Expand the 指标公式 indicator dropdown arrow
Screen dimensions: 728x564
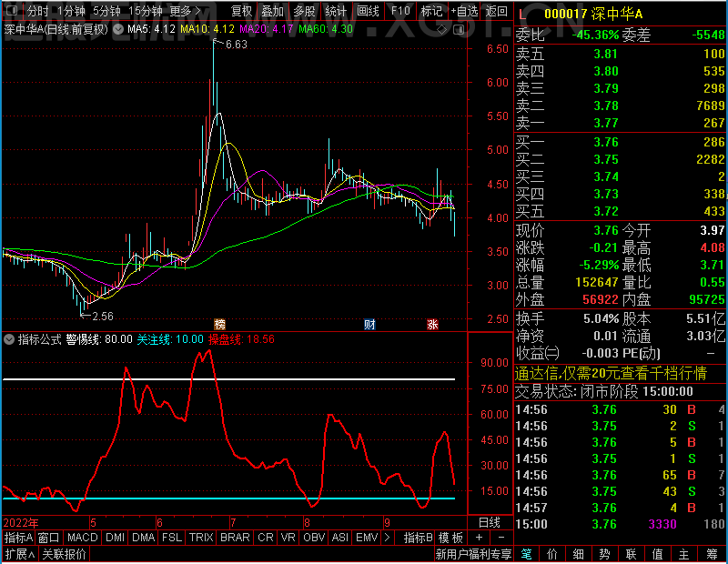point(9,339)
